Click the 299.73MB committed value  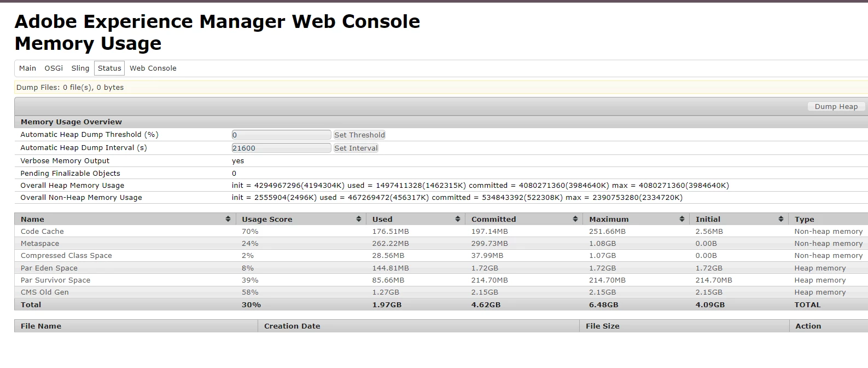click(x=490, y=244)
